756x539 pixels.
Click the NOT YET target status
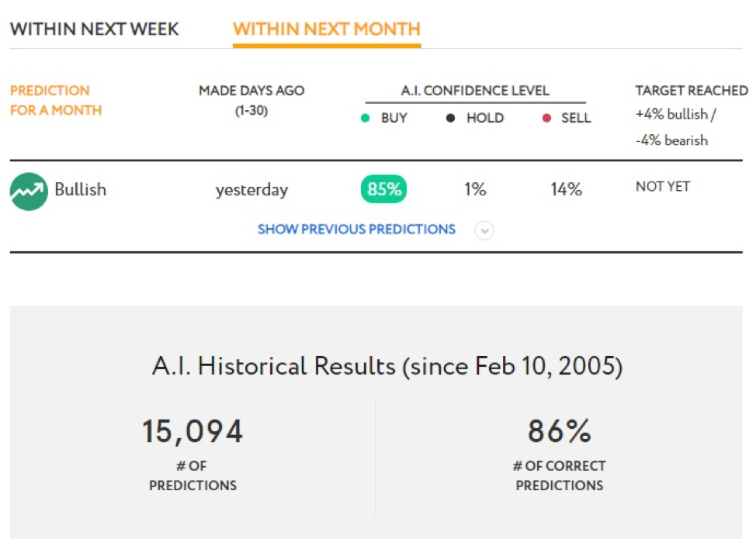click(x=663, y=186)
